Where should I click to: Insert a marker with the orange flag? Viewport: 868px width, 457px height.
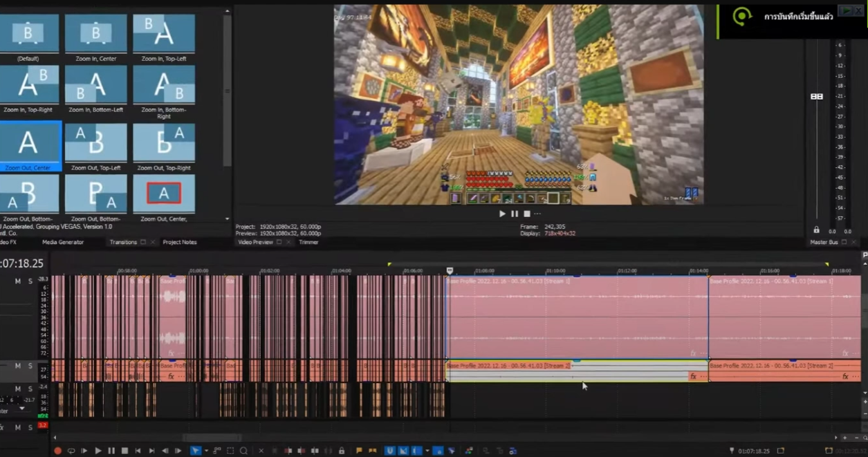(359, 451)
